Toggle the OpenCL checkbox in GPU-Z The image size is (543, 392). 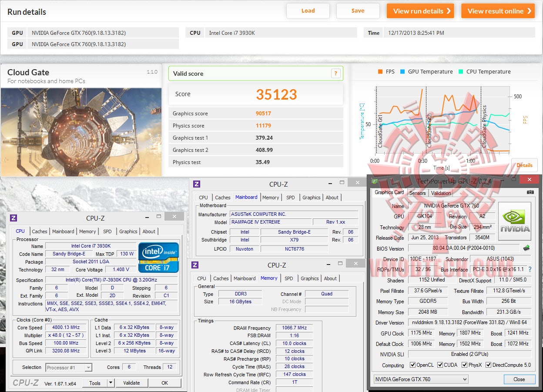412,365
